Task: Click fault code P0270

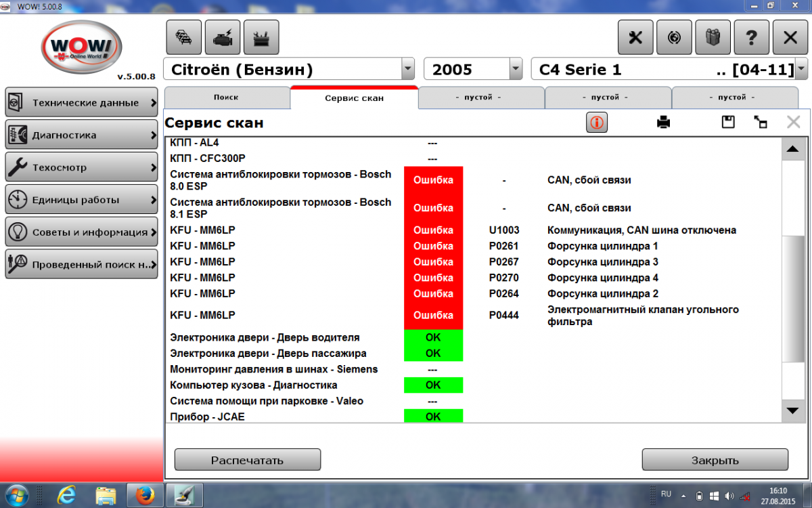Action: click(503, 278)
